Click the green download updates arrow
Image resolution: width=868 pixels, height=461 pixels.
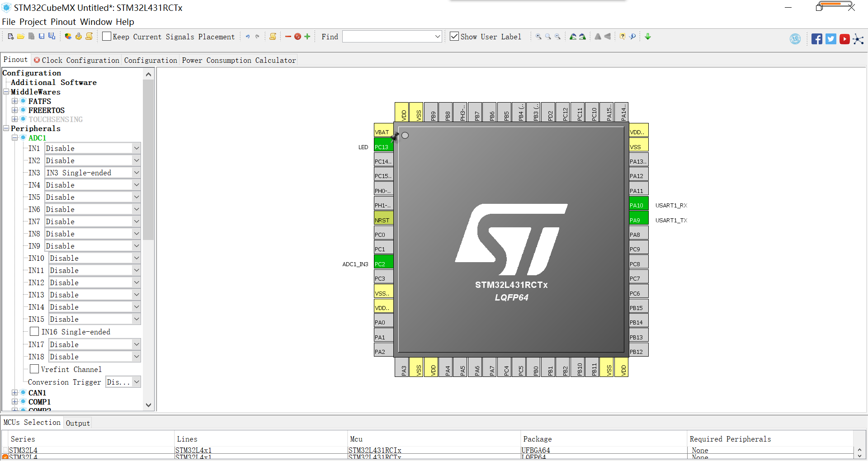tap(648, 37)
